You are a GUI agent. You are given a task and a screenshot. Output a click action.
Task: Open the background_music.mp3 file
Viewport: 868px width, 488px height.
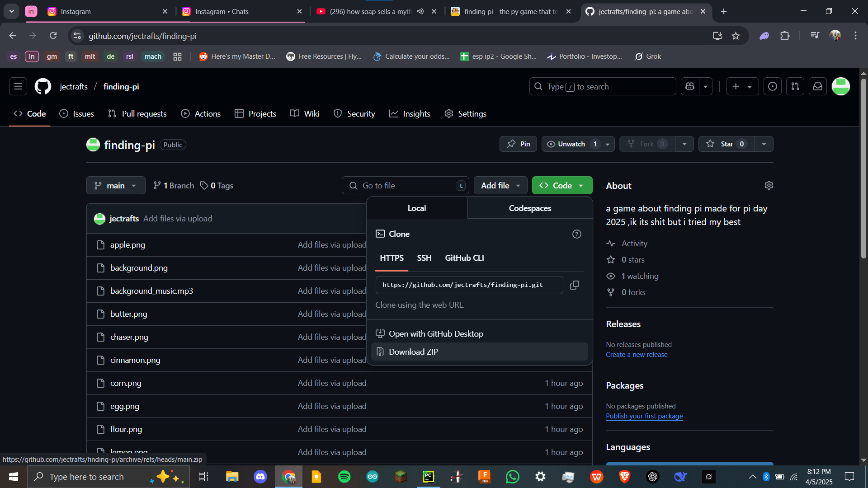coord(151,291)
